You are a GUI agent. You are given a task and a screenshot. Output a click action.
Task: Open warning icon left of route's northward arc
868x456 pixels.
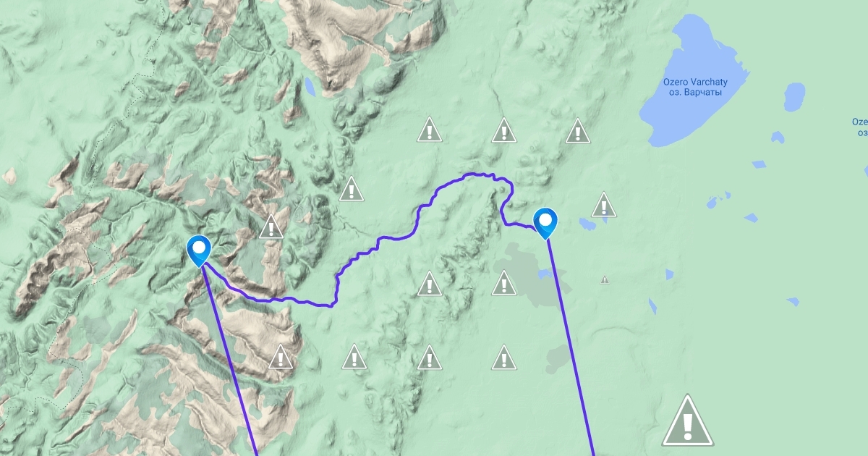[351, 189]
